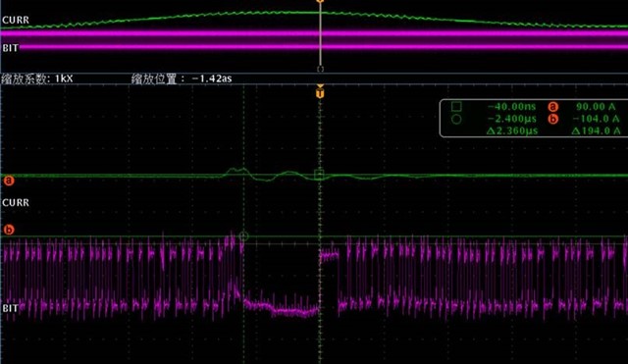Click the BIT label in the overview strip

pyautogui.click(x=10, y=48)
